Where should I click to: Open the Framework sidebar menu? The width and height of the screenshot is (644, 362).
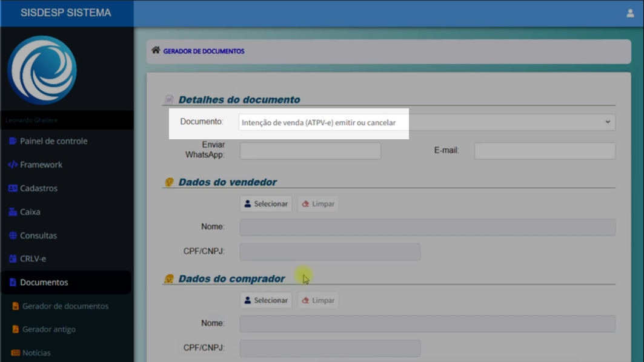point(41,165)
